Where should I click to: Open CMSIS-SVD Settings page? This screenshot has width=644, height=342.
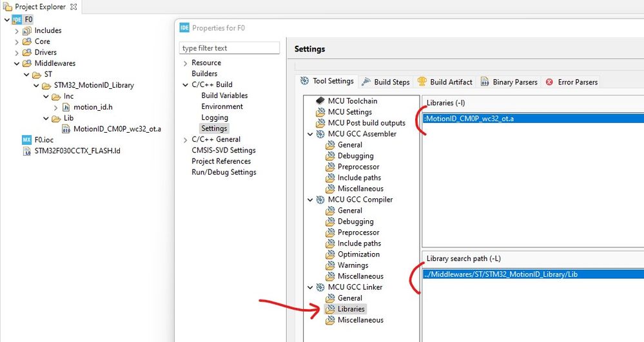click(x=224, y=150)
